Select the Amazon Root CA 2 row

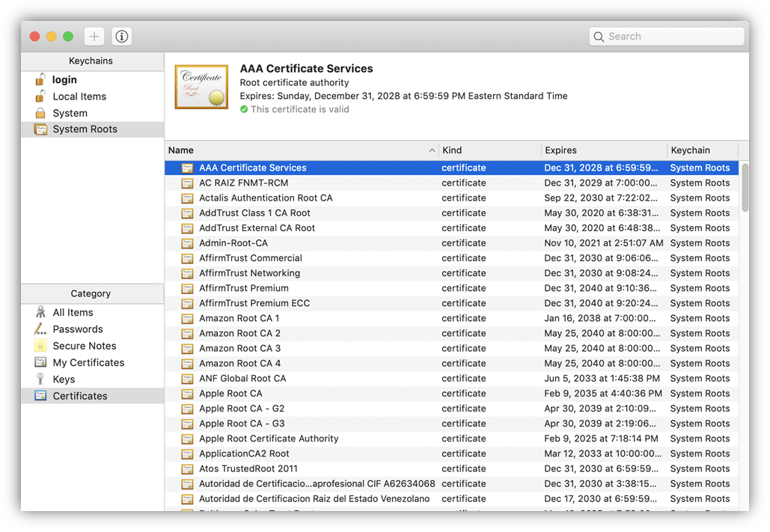[451, 333]
